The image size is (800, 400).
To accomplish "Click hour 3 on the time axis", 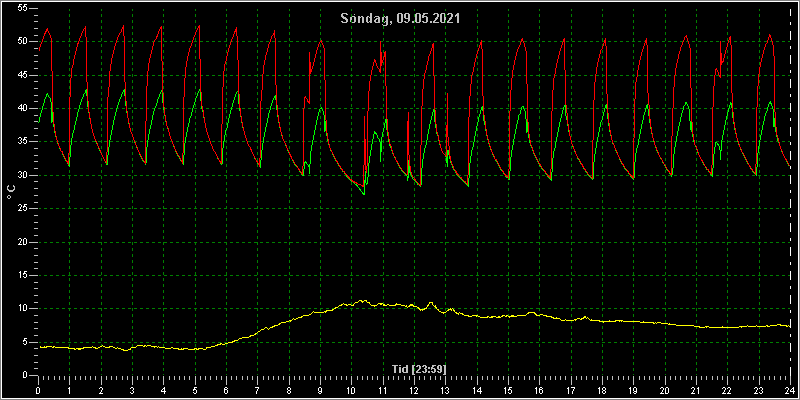I will click(132, 390).
